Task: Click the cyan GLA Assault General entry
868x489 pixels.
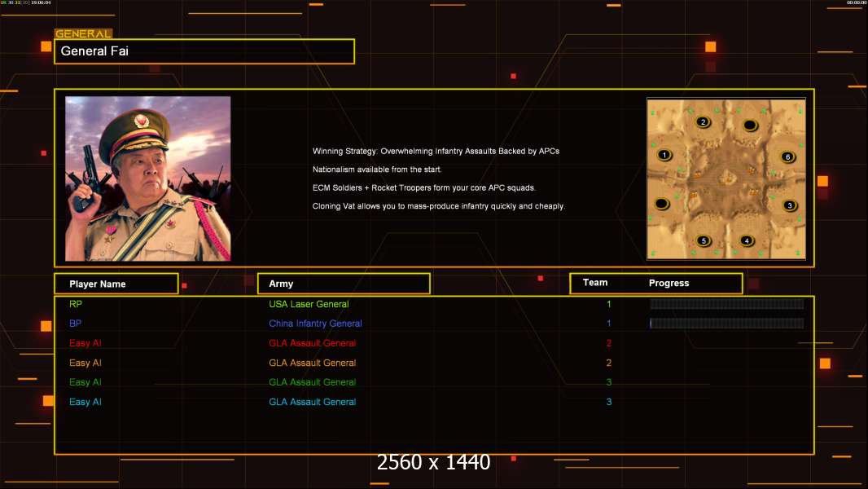Action: [312, 402]
